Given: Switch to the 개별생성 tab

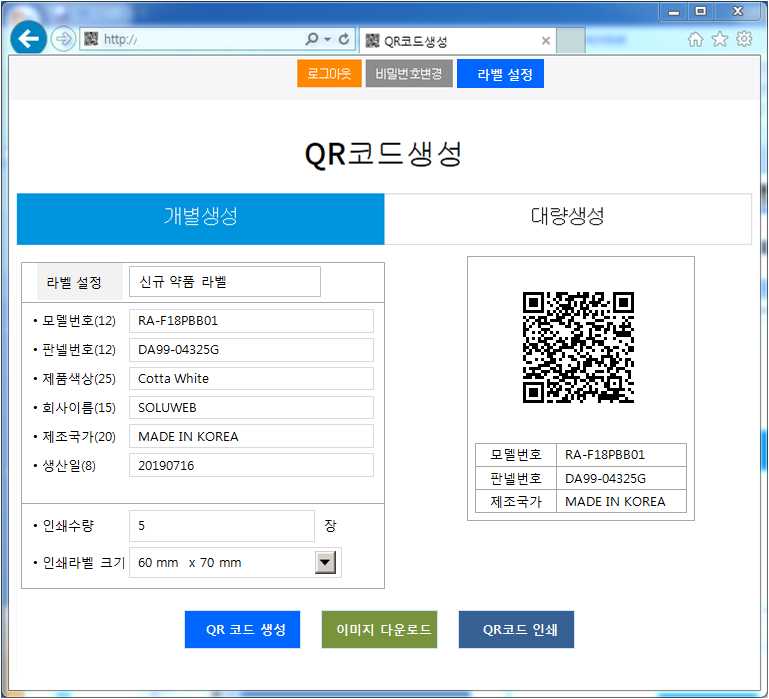Looking at the screenshot, I should pos(201,219).
